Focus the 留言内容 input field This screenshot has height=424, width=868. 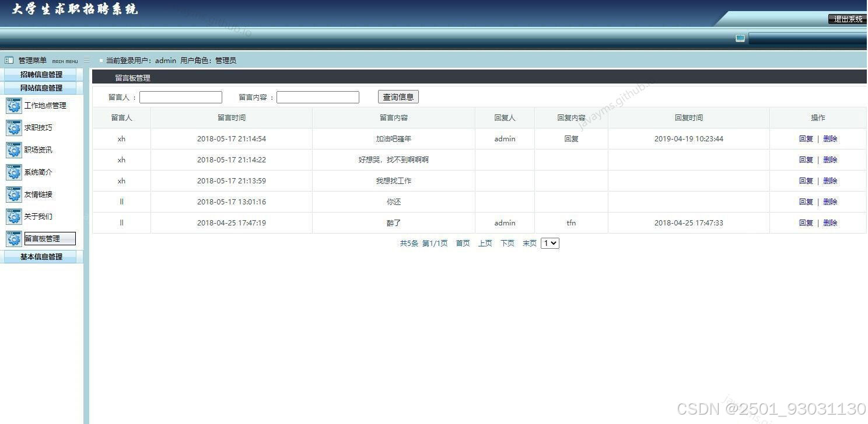click(x=318, y=98)
